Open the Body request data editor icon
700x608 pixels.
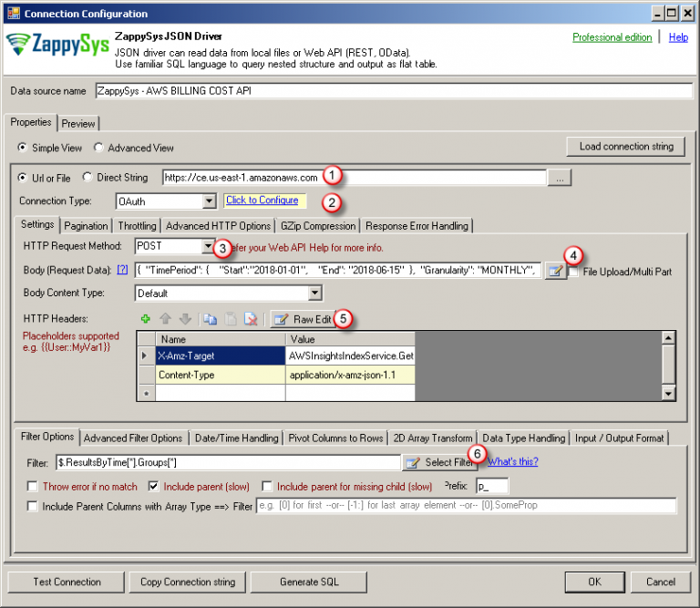[554, 271]
